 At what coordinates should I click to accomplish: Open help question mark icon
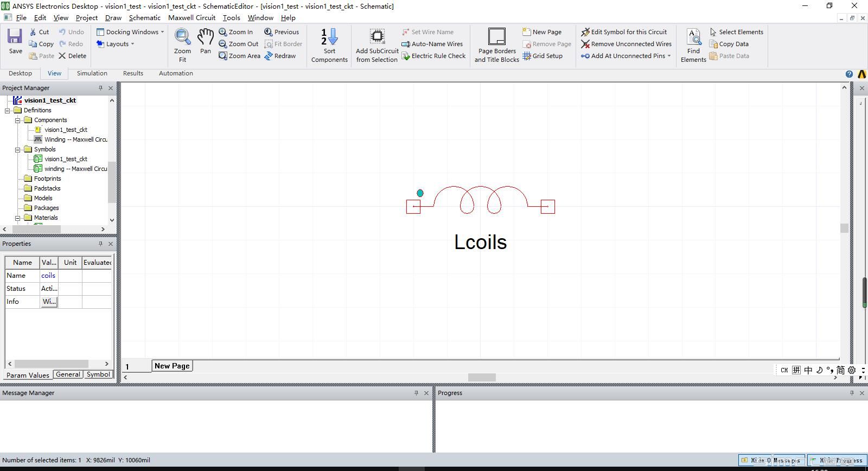[849, 74]
